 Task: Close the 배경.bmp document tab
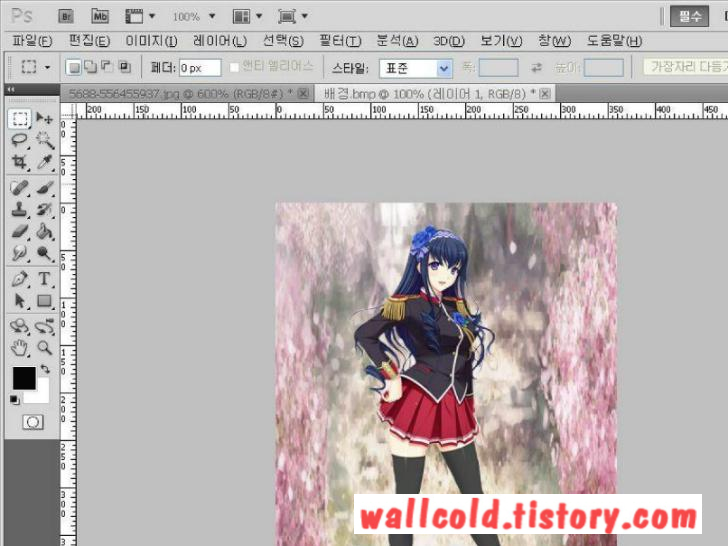pyautogui.click(x=545, y=94)
